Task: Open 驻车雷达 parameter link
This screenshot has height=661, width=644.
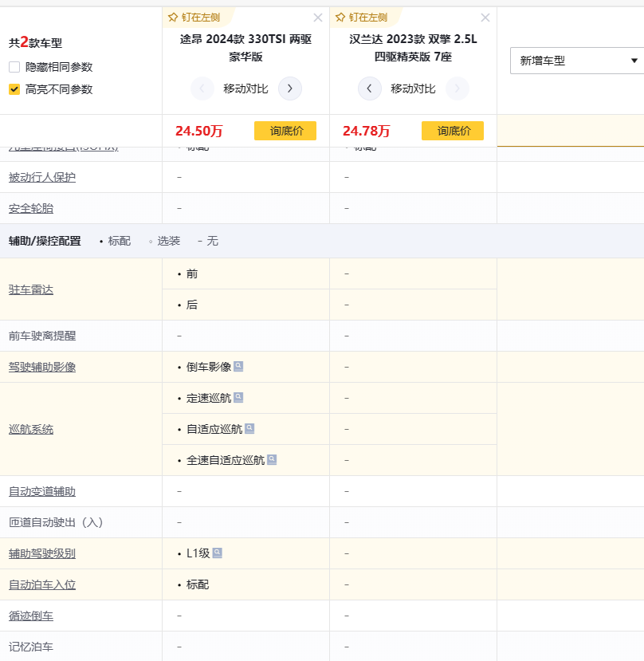Action: point(31,289)
